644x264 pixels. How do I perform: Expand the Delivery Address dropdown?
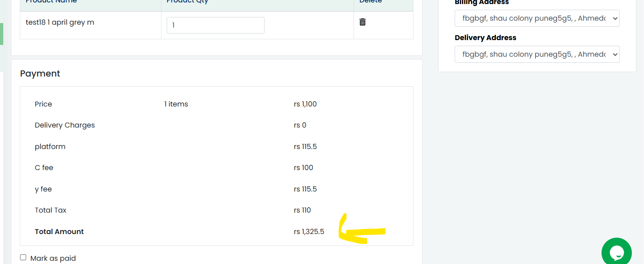tap(537, 54)
